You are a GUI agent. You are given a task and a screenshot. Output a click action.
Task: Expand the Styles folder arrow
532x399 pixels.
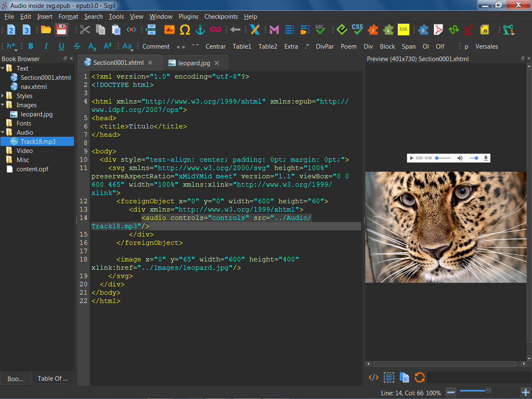tap(3, 96)
